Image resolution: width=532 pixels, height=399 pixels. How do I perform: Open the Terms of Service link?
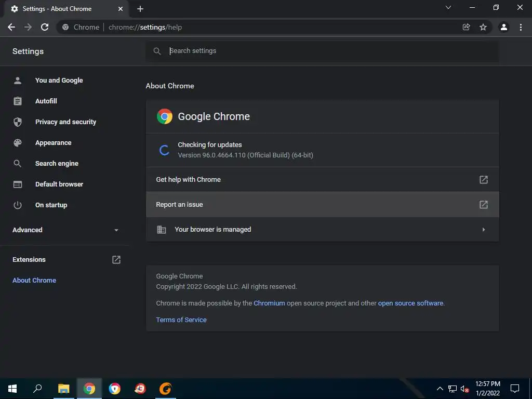click(181, 320)
